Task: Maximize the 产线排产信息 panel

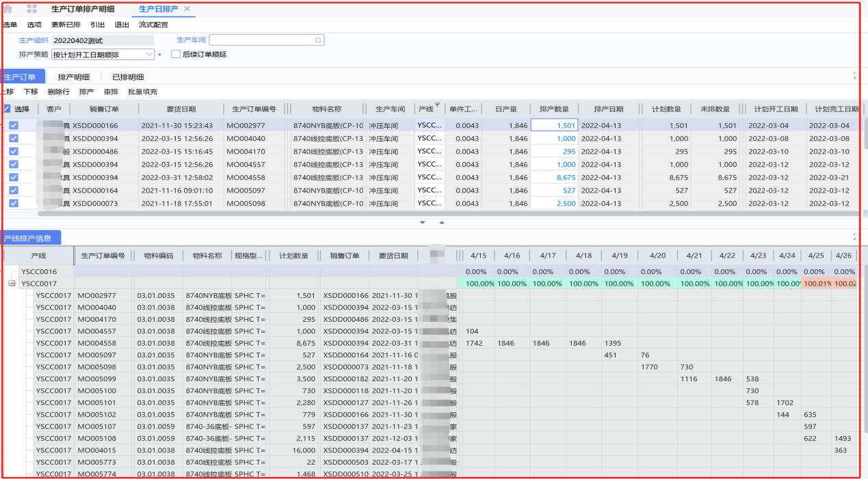Action: pos(856,236)
